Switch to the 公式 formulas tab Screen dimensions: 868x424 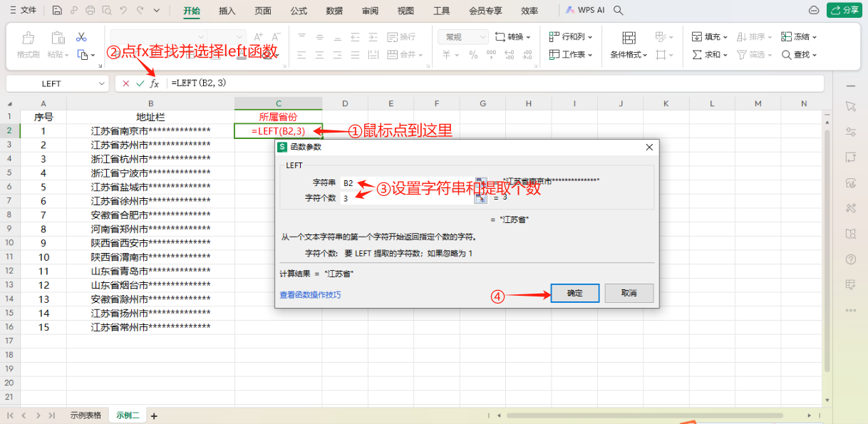point(299,11)
